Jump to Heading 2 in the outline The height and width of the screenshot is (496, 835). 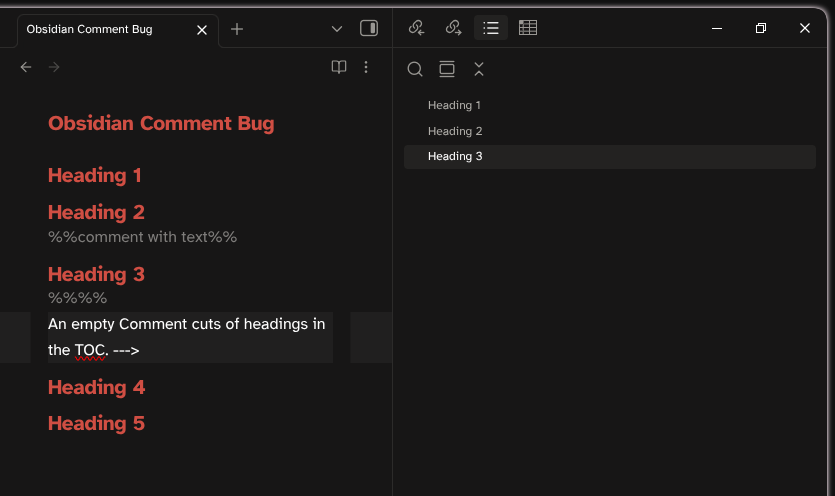coord(455,131)
